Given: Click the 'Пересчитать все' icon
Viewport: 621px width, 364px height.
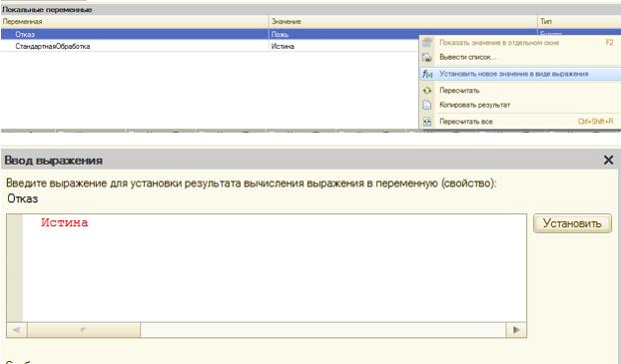Looking at the screenshot, I should point(427,122).
